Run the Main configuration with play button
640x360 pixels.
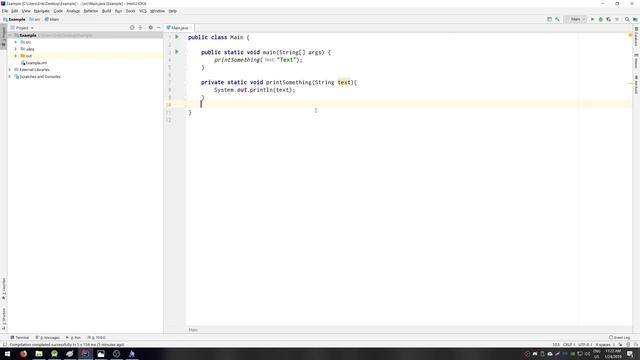tap(592, 19)
